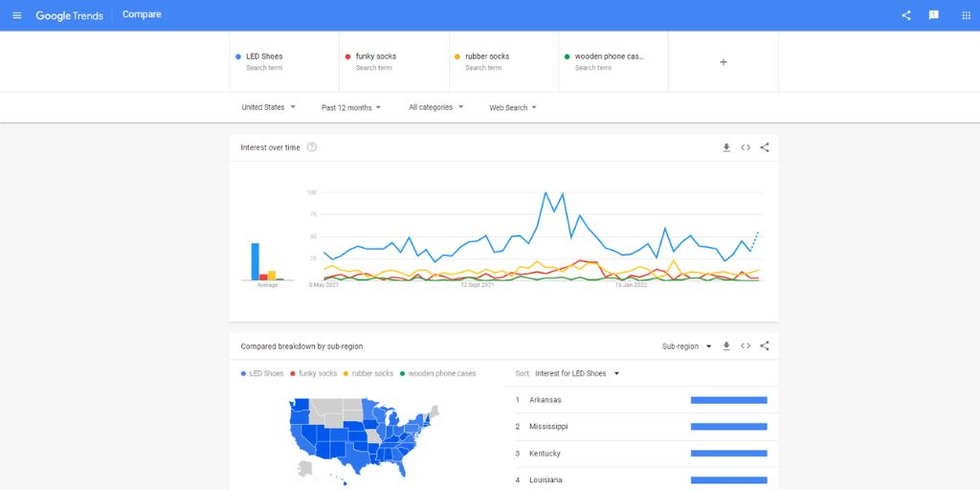Click the 16 Jan 2022 axis label
Image resolution: width=980 pixels, height=490 pixels.
(630, 285)
